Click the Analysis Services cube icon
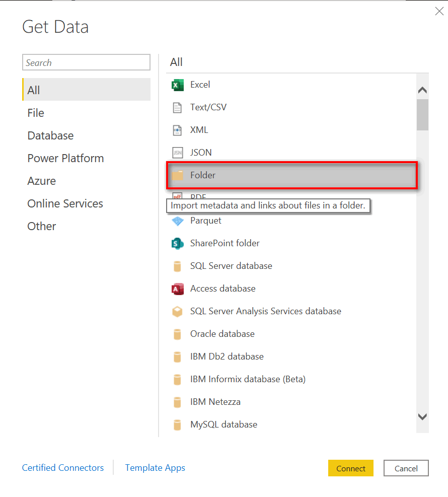Image resolution: width=448 pixels, height=497 pixels. (177, 312)
